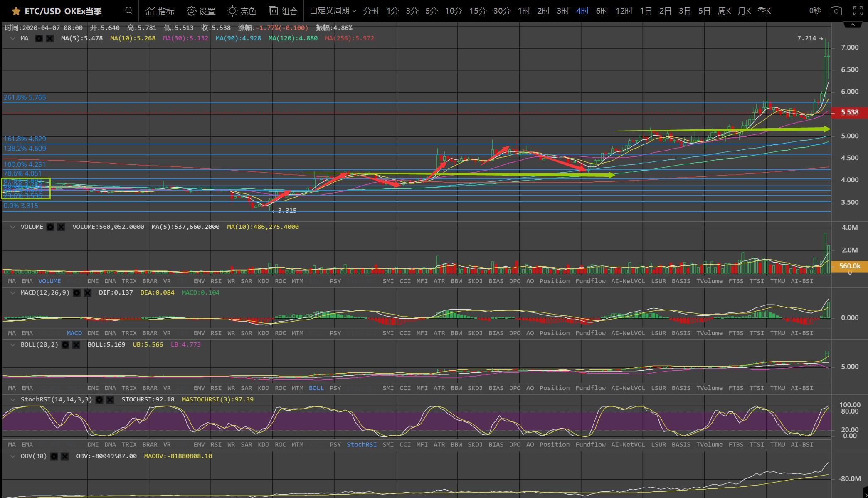Open the 指标 indicators menu
This screenshot has width=868, height=498.
coord(160,11)
